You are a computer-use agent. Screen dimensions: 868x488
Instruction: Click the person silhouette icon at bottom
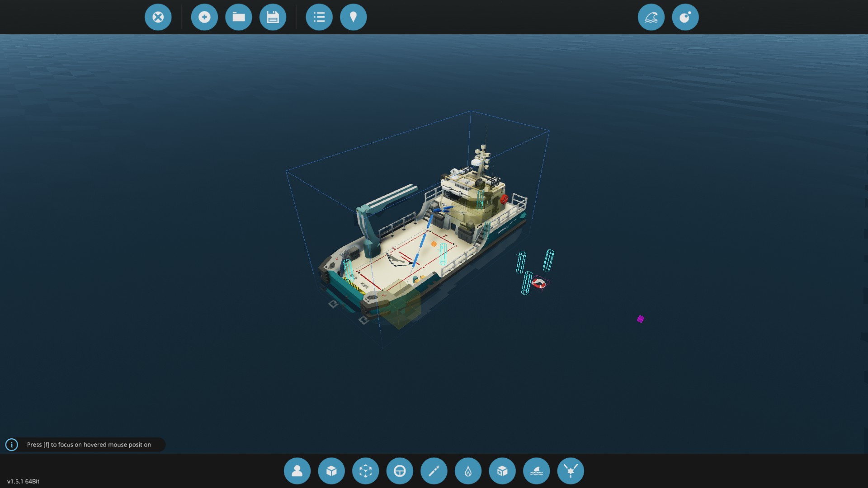(x=297, y=471)
